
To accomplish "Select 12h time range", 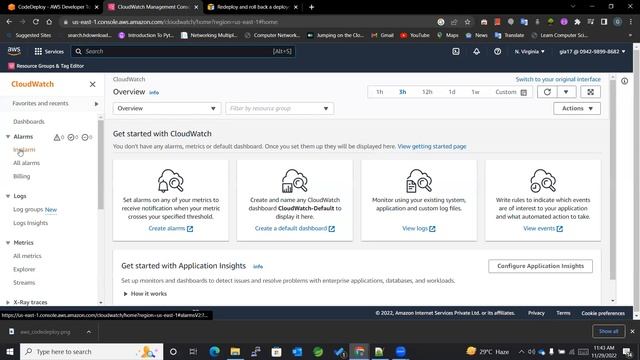I will tap(427, 92).
